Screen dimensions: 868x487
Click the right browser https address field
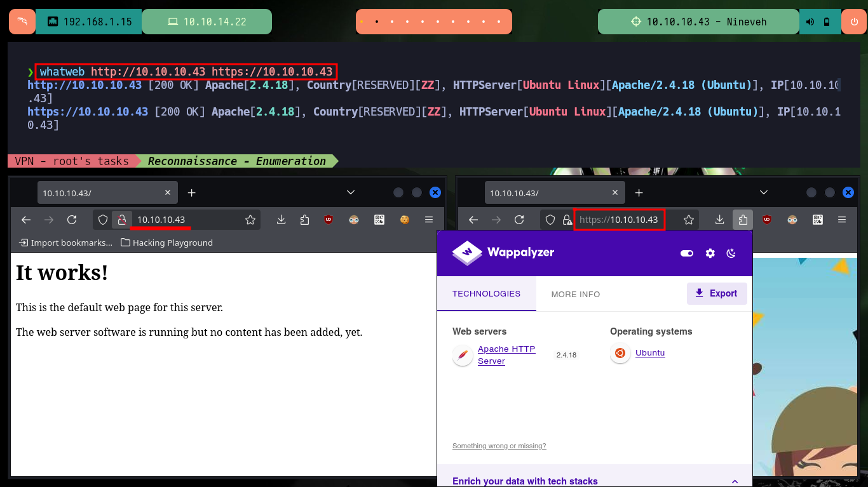619,220
